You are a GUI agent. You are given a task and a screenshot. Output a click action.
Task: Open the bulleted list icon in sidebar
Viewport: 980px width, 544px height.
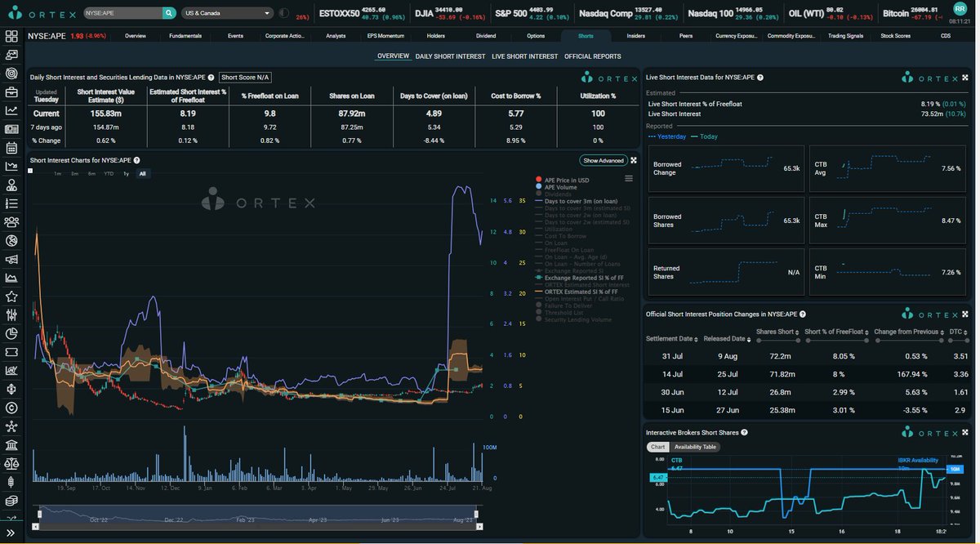coord(11,203)
